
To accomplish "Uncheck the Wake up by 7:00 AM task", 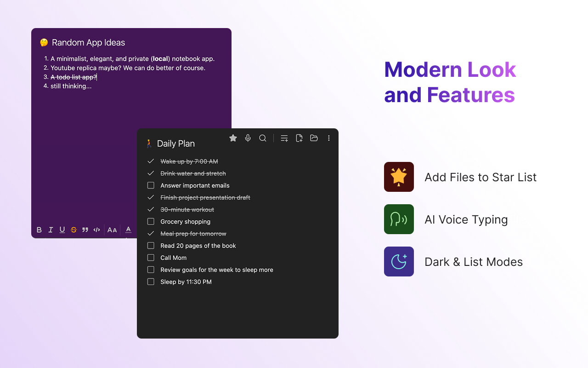I will coord(151,161).
